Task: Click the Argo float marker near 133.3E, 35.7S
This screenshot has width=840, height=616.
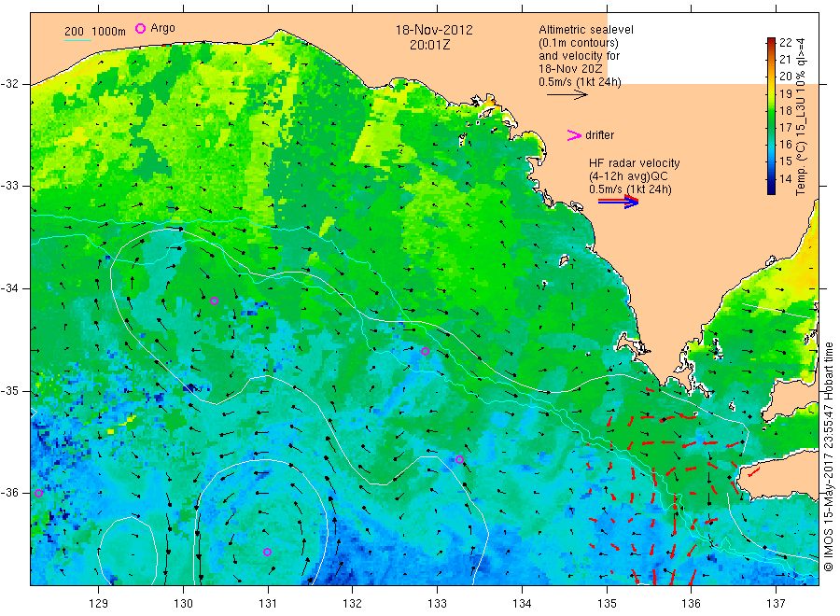Action: point(459,459)
